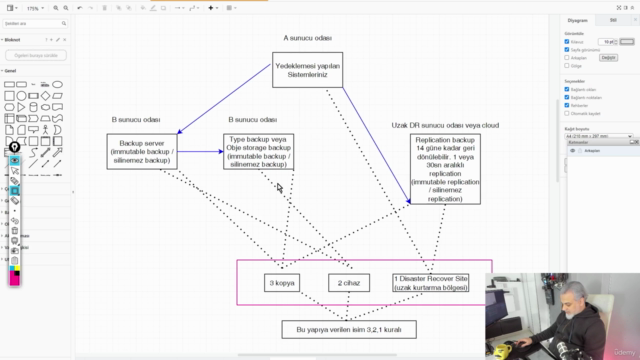
Task: Click the grid color swatch next to 10 pt
Action: coord(627,42)
